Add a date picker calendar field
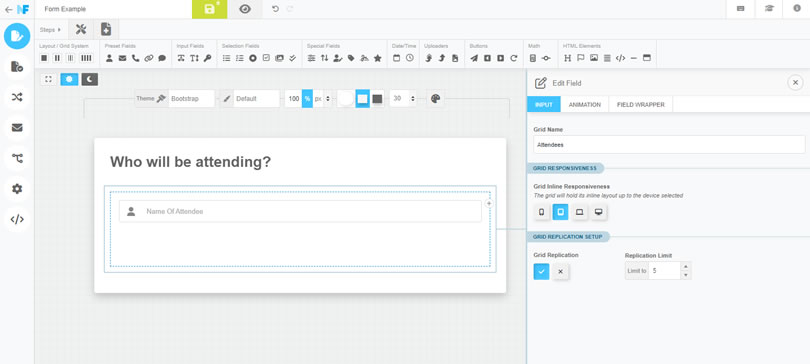The width and height of the screenshot is (810, 364). [397, 58]
